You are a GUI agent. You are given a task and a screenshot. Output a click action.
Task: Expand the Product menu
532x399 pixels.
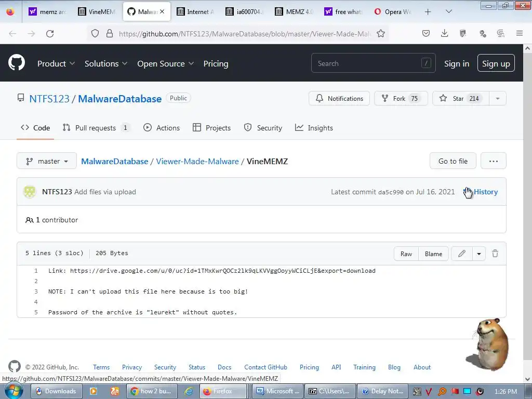pyautogui.click(x=56, y=63)
